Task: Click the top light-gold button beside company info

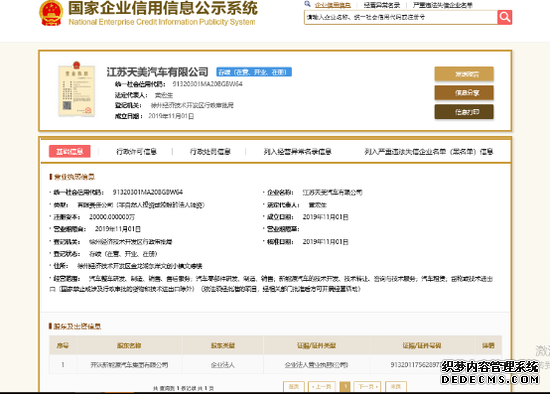Action: pos(464,74)
